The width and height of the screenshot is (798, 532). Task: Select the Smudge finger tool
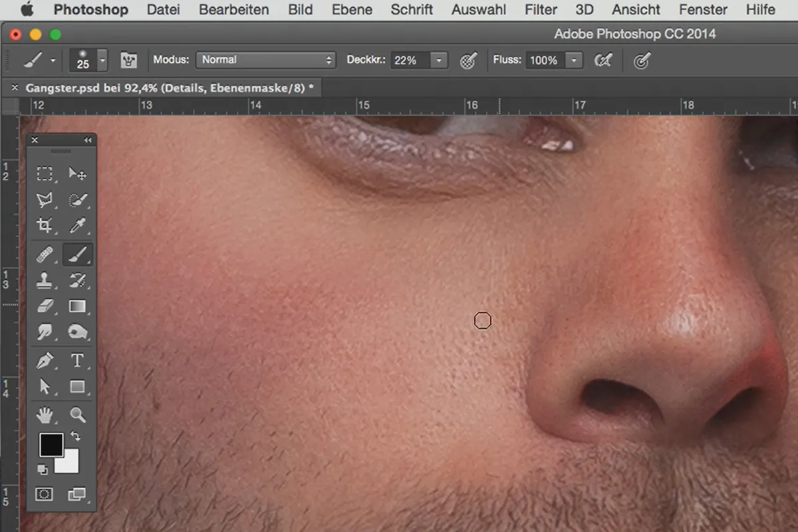45,332
